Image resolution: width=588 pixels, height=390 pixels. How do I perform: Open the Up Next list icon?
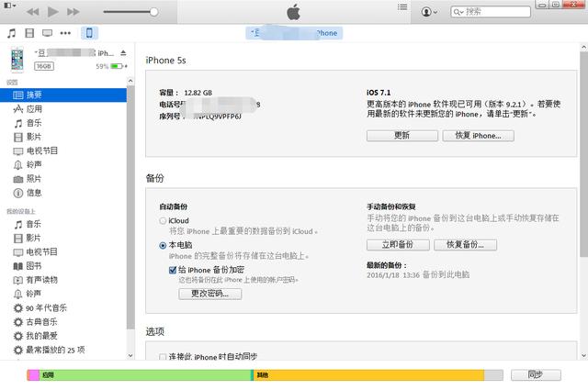coord(402,7)
